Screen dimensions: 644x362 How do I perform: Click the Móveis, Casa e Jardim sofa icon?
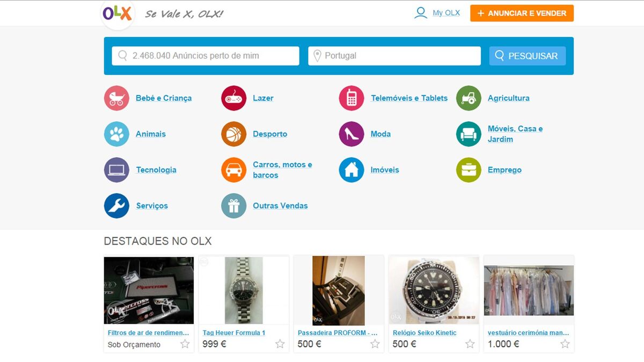pyautogui.click(x=469, y=134)
